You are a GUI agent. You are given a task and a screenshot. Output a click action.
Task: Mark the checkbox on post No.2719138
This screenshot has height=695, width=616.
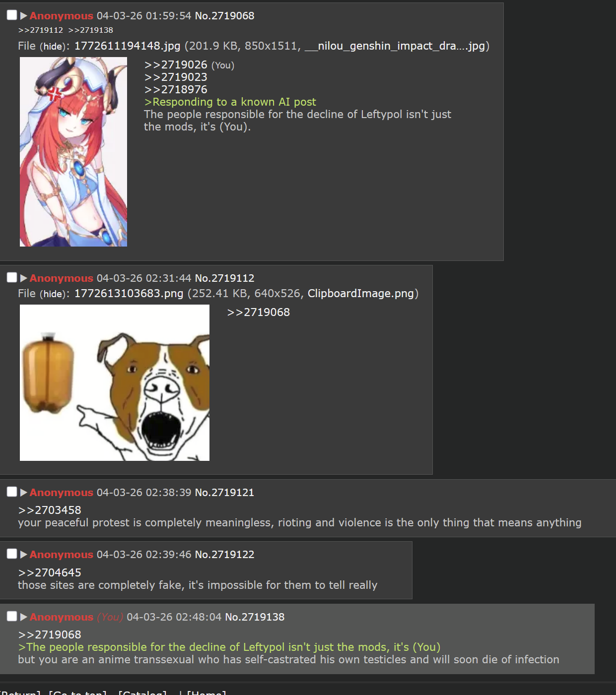coord(12,616)
